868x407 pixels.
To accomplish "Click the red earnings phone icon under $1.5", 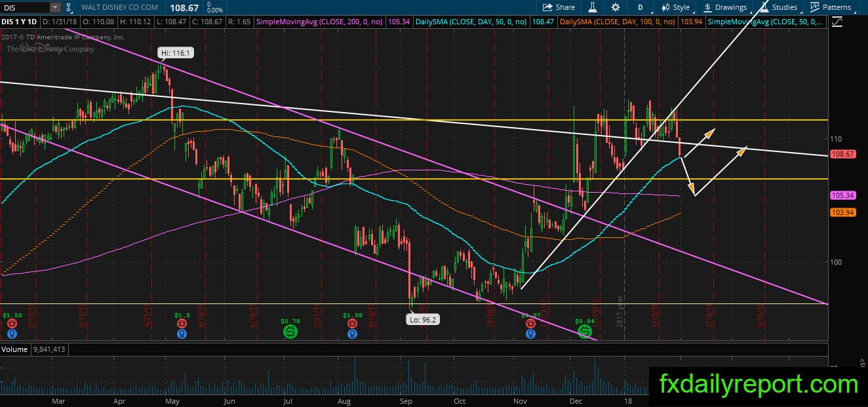I will (x=181, y=323).
